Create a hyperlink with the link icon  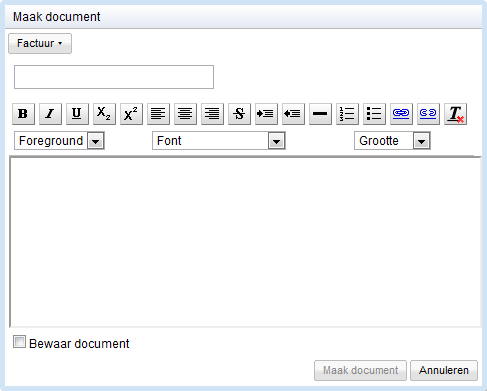point(401,114)
